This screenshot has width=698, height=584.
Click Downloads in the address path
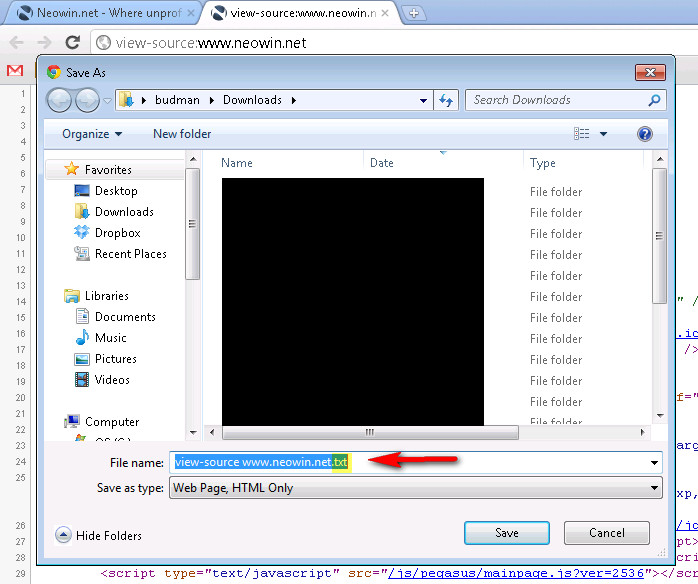click(252, 100)
